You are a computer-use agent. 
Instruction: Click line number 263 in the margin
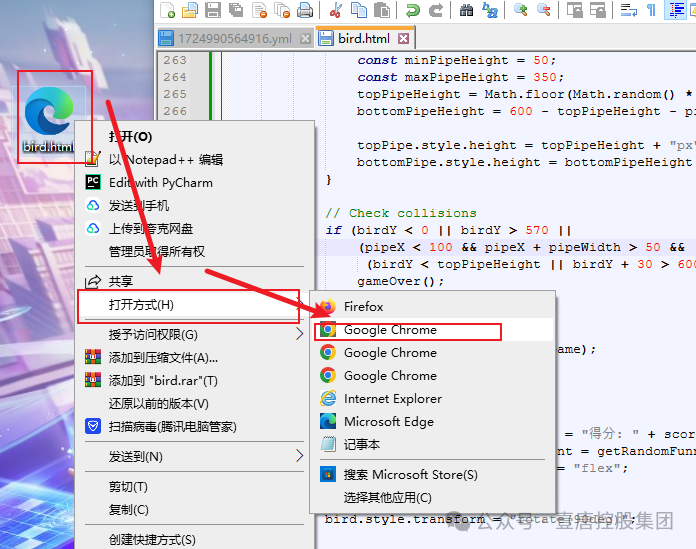175,60
